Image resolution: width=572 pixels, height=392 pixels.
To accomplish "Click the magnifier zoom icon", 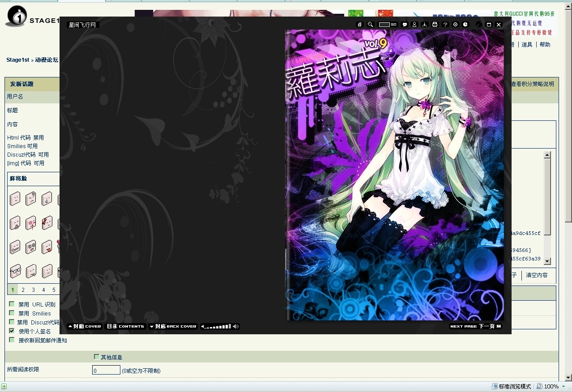I will tap(370, 25).
